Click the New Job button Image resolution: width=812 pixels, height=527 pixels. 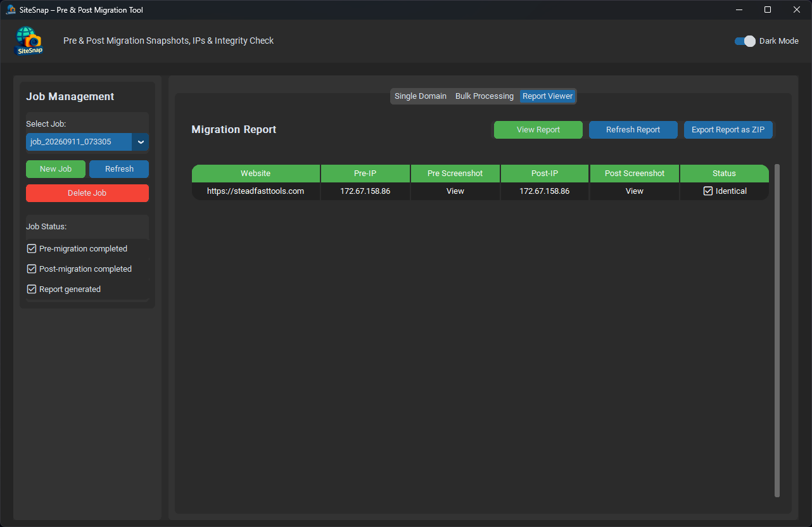(x=56, y=169)
